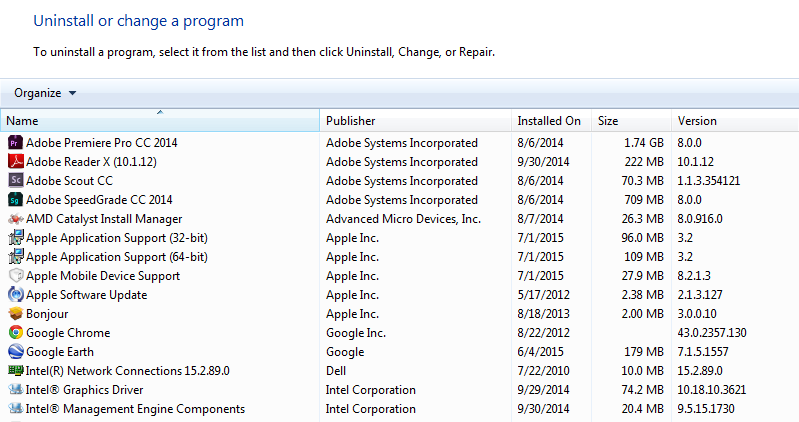Click the Apple Software Update icon
This screenshot has height=422, width=799.
point(16,295)
